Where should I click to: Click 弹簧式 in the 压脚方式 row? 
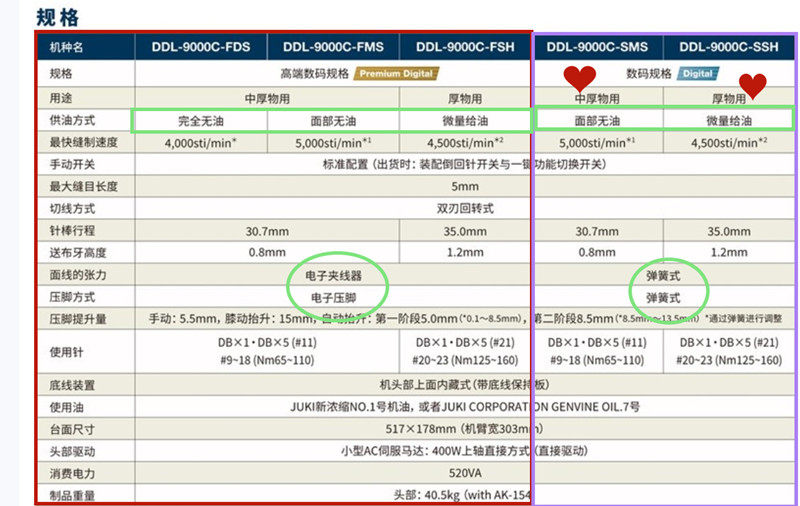pos(663,297)
